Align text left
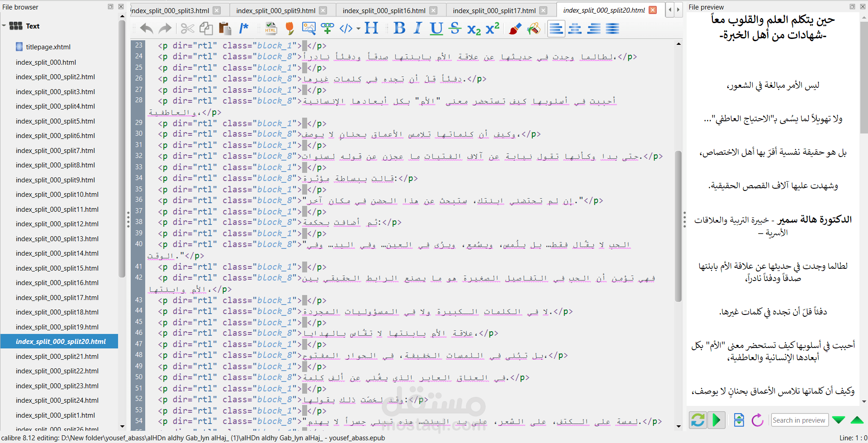868x443 pixels. [556, 29]
